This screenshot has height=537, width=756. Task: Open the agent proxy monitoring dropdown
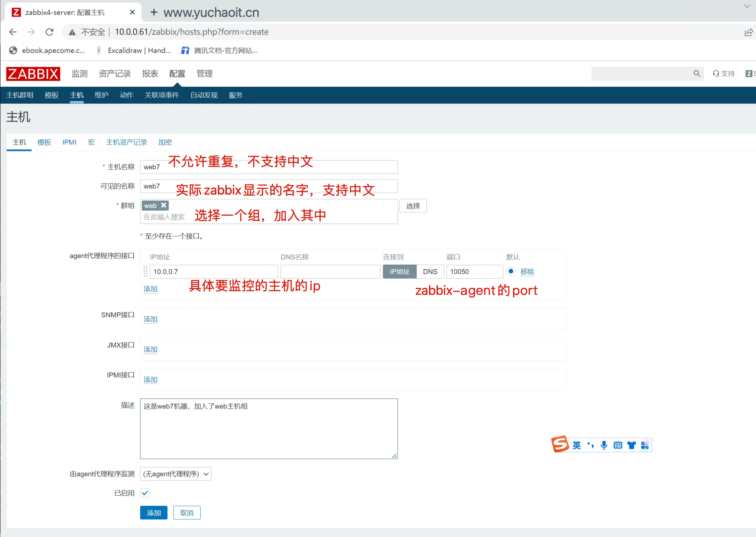pos(175,474)
